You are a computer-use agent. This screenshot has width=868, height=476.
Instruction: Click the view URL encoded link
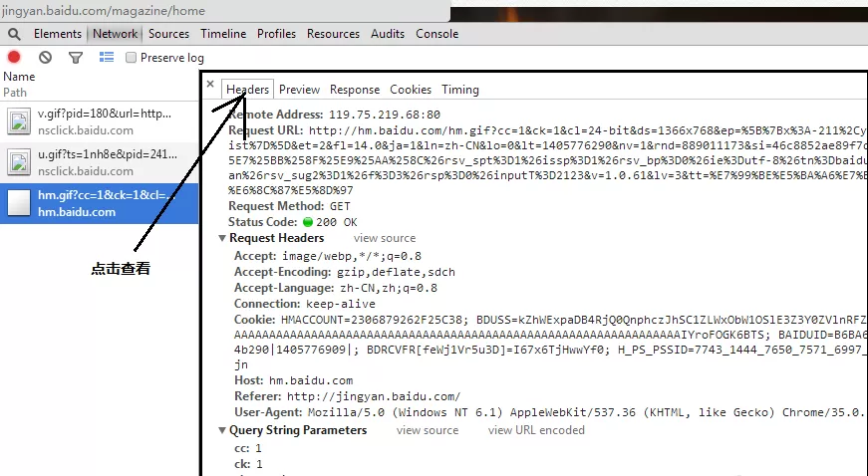coord(536,430)
